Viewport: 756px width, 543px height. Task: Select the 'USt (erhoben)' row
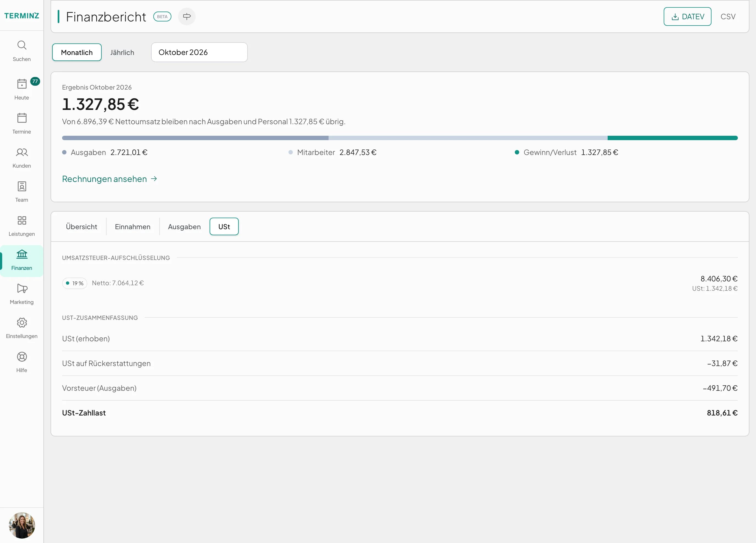click(400, 339)
